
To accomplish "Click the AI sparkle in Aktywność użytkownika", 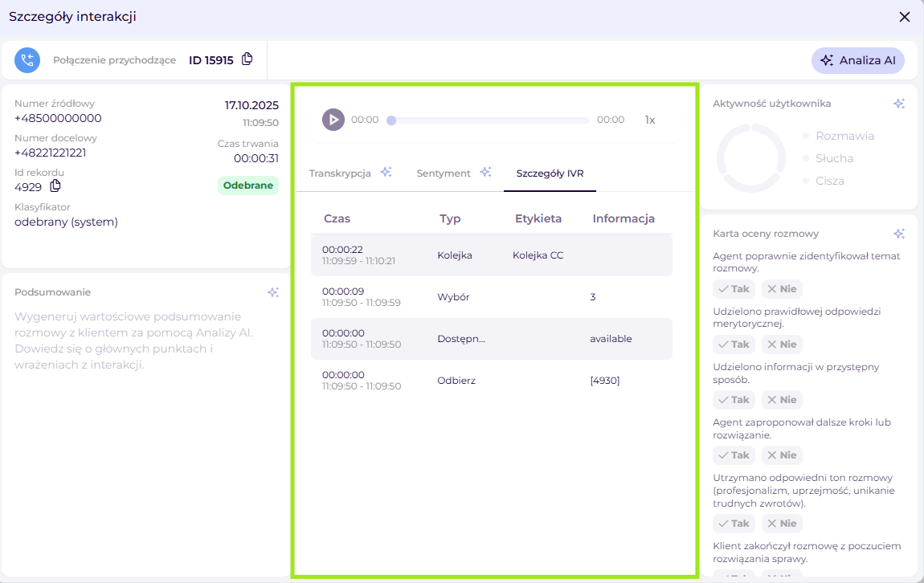I will [x=898, y=104].
